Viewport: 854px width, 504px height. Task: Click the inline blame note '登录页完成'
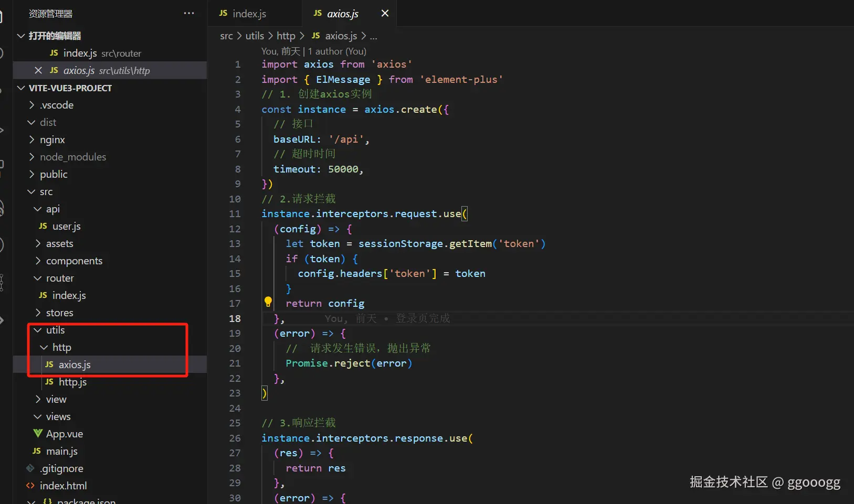pos(423,318)
